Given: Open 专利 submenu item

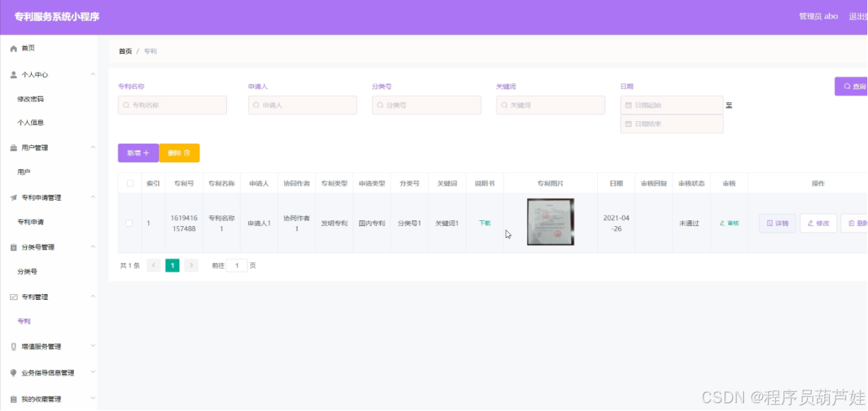Looking at the screenshot, I should coord(24,321).
